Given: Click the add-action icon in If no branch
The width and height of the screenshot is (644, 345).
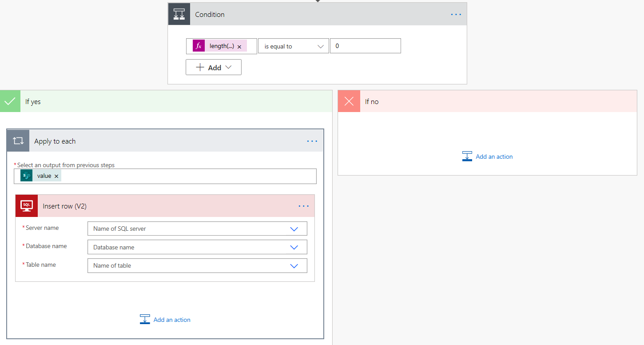Looking at the screenshot, I should 467,156.
